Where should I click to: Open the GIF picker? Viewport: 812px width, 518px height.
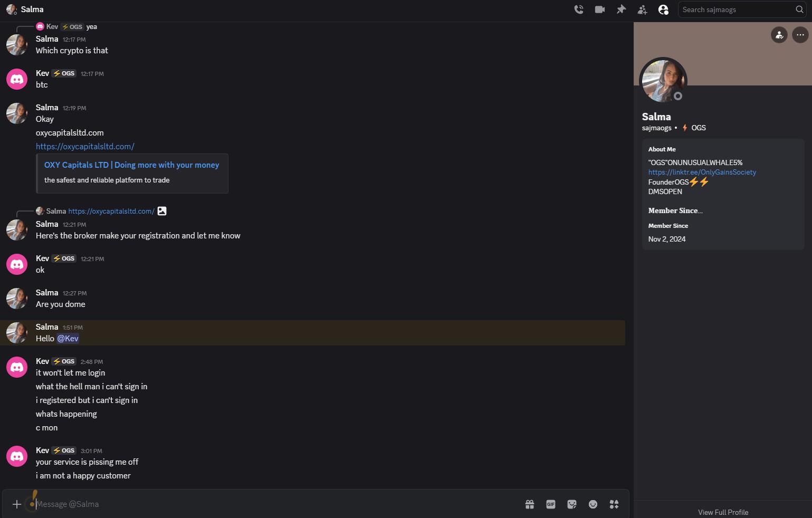pos(551,504)
